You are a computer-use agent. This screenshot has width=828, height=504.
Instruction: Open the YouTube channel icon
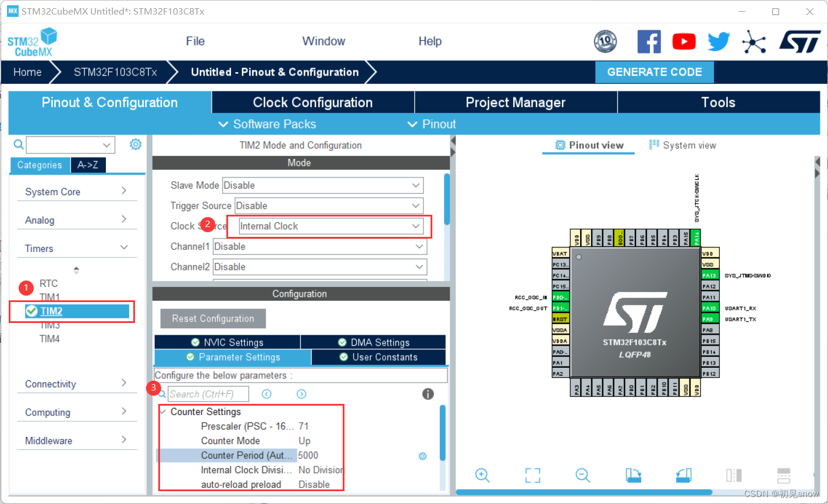(x=684, y=42)
